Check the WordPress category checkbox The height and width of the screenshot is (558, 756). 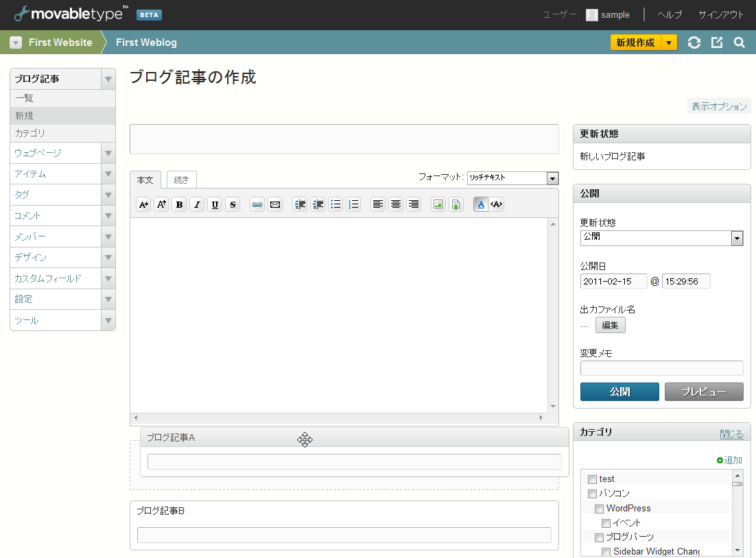[600, 509]
